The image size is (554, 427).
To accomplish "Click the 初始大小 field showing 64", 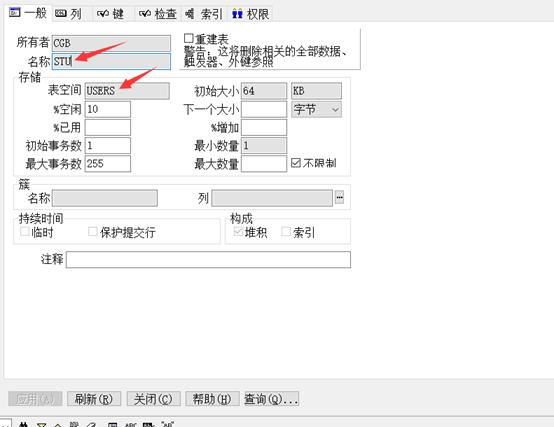I will pos(264,91).
